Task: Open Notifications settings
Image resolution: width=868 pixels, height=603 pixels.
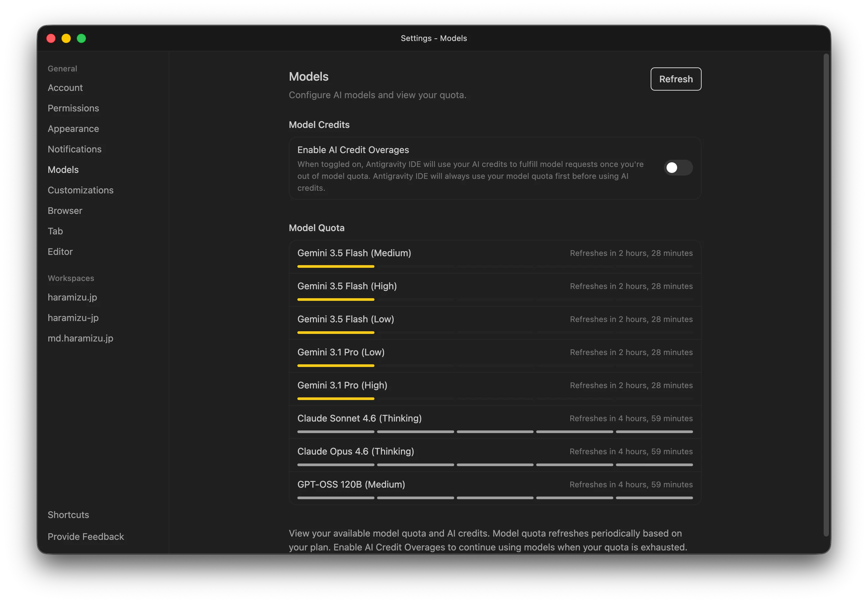Action: [74, 149]
